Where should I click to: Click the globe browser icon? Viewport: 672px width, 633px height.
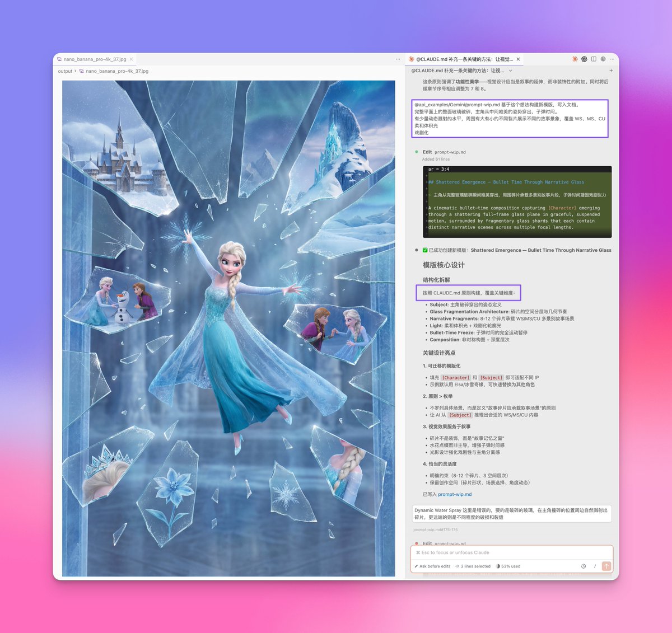click(x=603, y=59)
